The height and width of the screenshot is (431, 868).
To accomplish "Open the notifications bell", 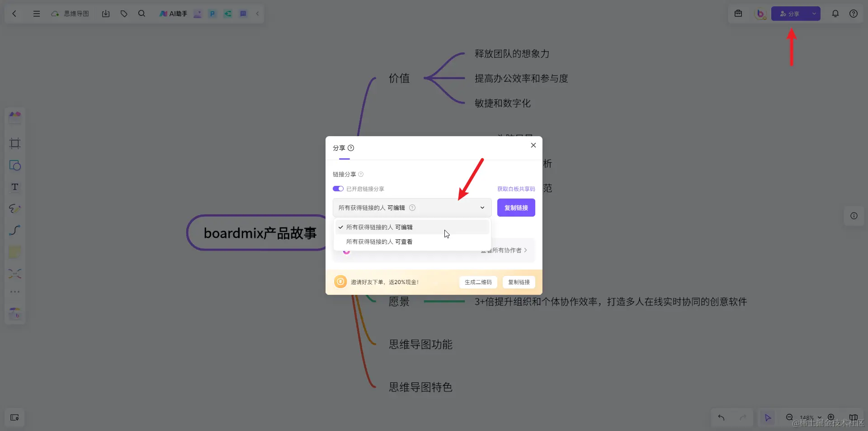I will click(835, 14).
